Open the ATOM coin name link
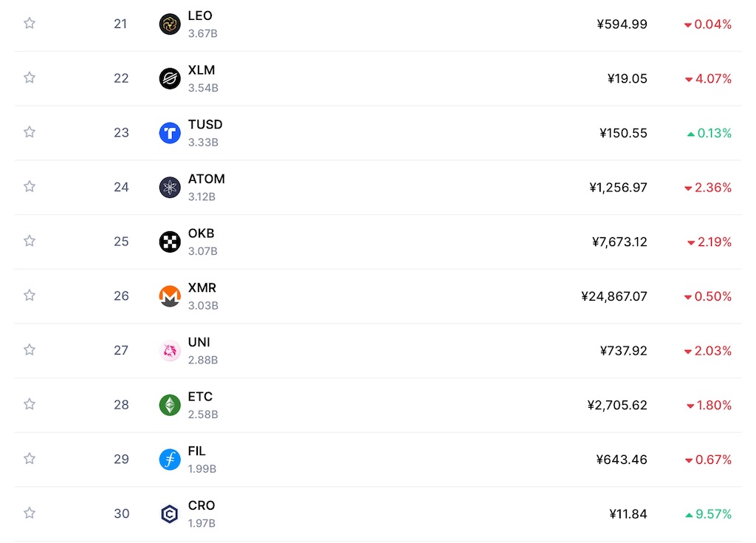Image resolution: width=756 pixels, height=543 pixels. [207, 179]
